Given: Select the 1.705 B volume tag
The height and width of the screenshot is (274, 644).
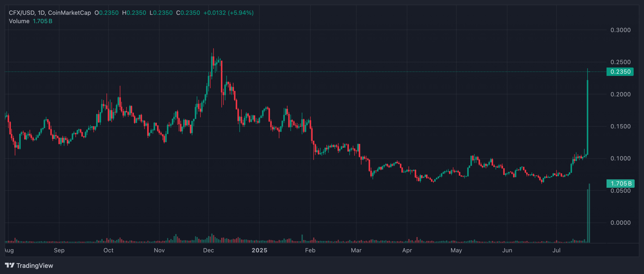Looking at the screenshot, I should [x=620, y=184].
